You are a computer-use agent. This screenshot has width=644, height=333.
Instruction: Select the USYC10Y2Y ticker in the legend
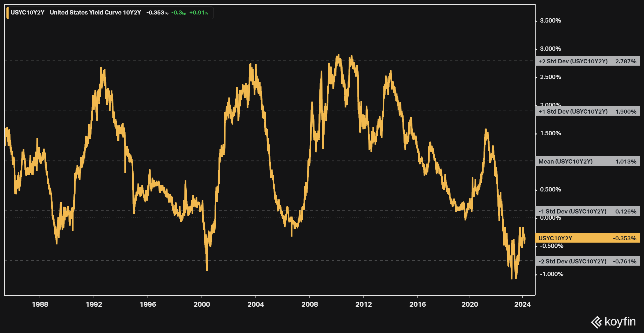point(27,13)
